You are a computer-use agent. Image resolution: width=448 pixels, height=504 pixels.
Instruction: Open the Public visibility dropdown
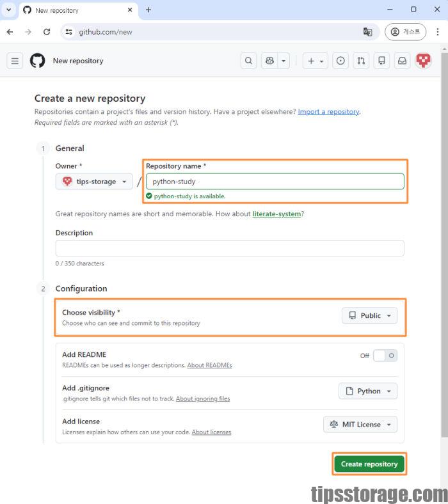pyautogui.click(x=369, y=316)
